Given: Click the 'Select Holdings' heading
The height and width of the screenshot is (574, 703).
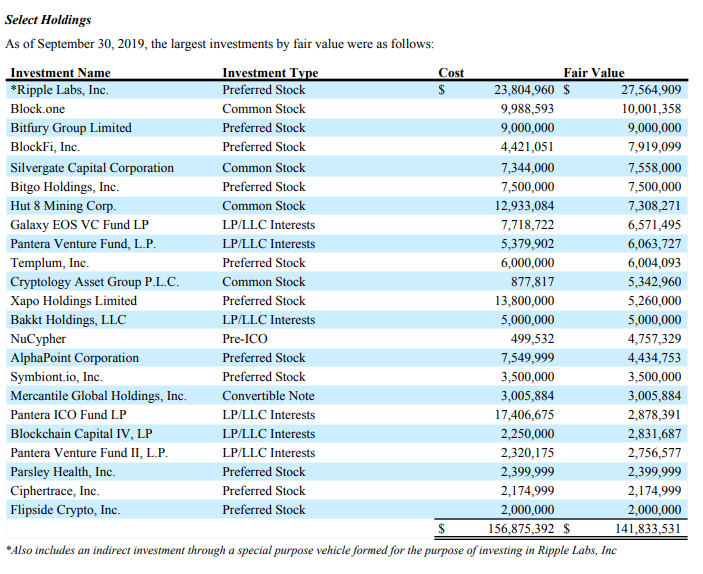Looking at the screenshot, I should pyautogui.click(x=48, y=20).
